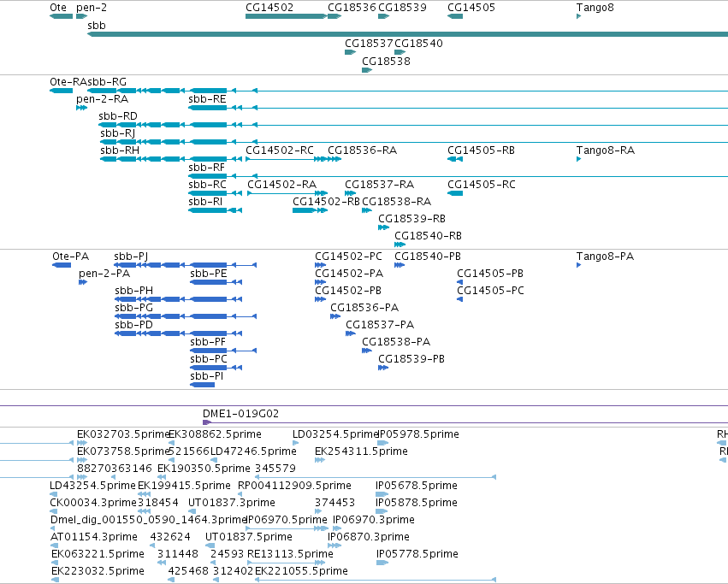728x584 pixels.
Task: Click the sbb-PF protein label
Action: click(208, 343)
